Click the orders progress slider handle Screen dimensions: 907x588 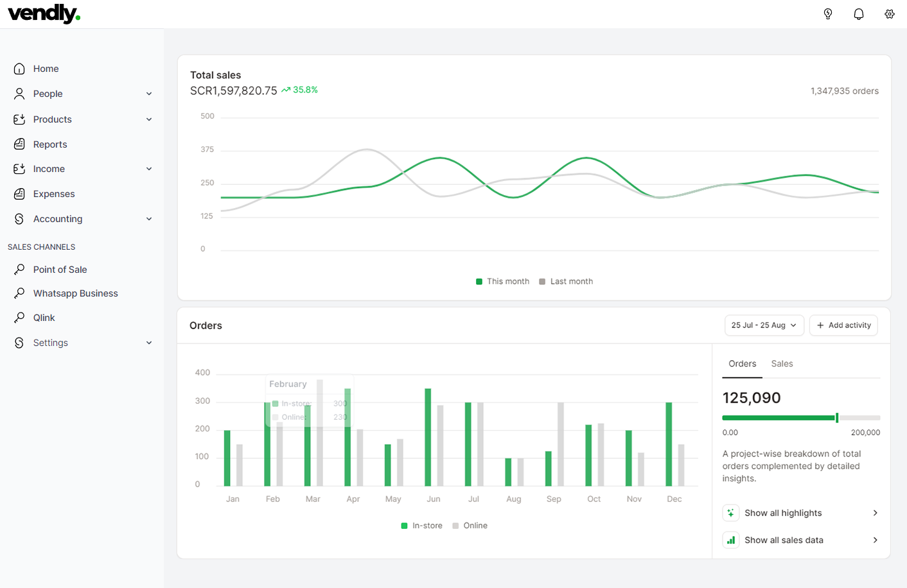tap(836, 418)
